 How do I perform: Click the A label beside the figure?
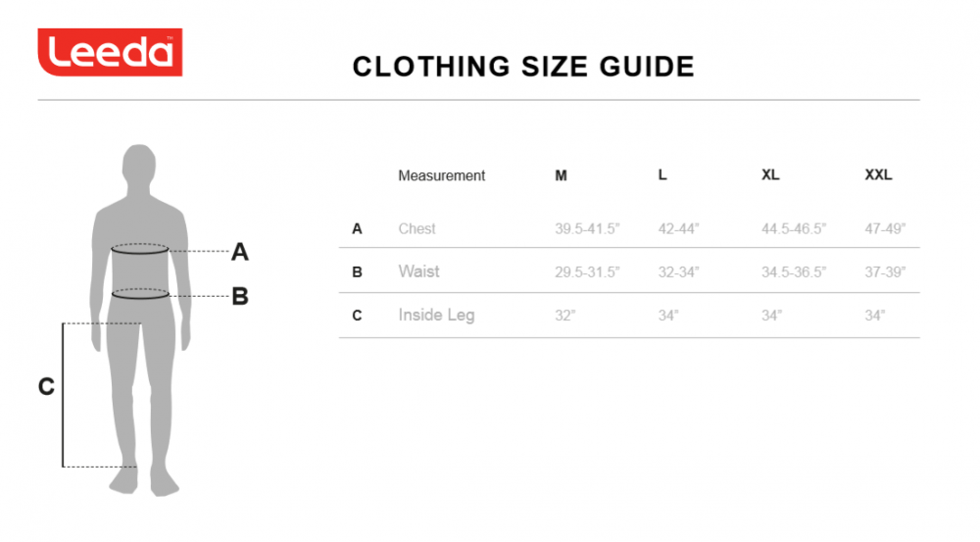[240, 253]
